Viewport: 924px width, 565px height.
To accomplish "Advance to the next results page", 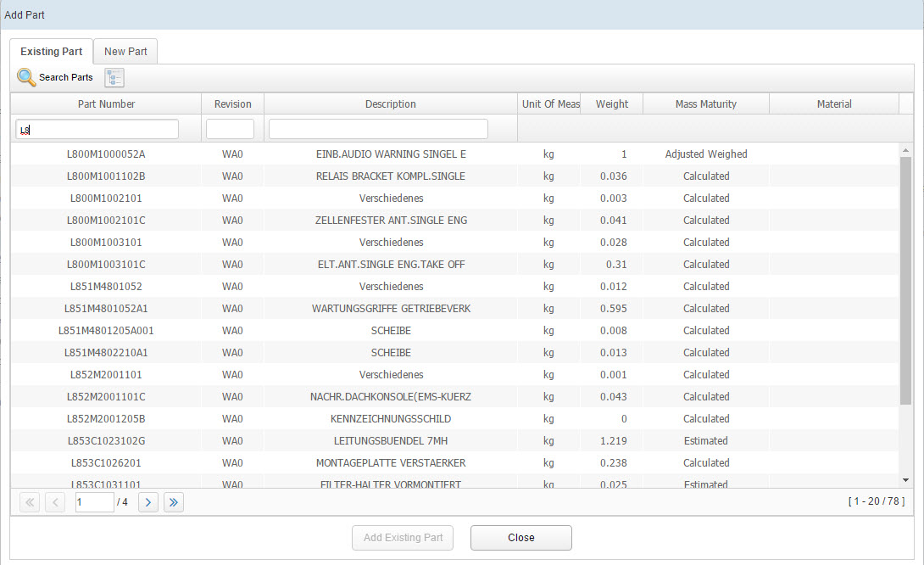I will click(148, 502).
